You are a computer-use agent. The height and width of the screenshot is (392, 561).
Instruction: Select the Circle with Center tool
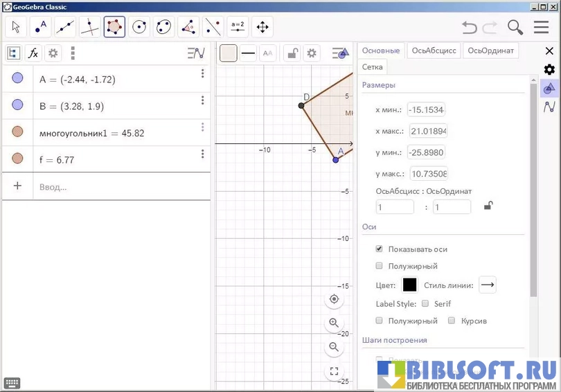[139, 27]
